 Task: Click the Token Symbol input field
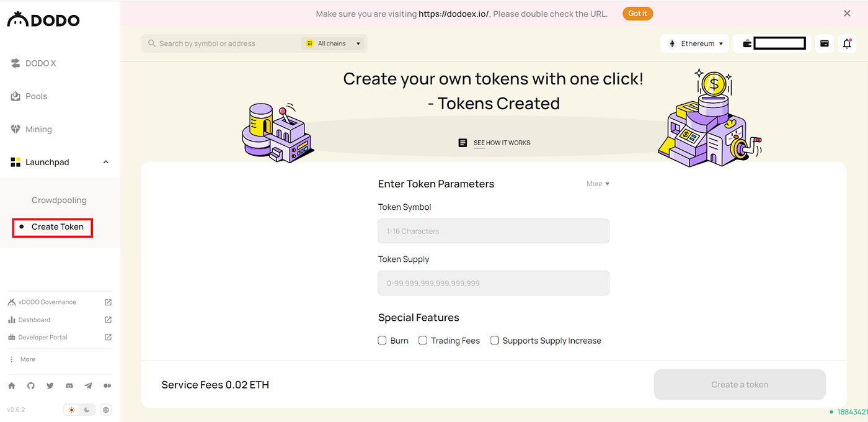pos(494,231)
